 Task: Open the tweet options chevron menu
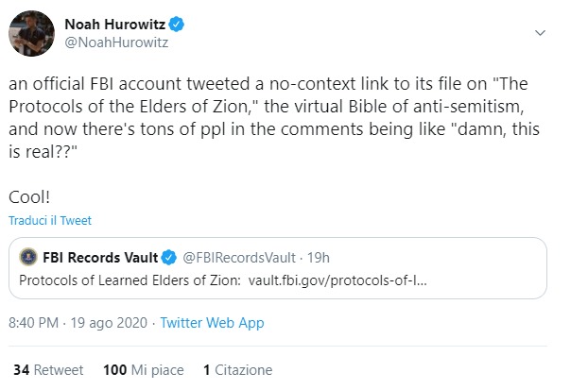540,33
